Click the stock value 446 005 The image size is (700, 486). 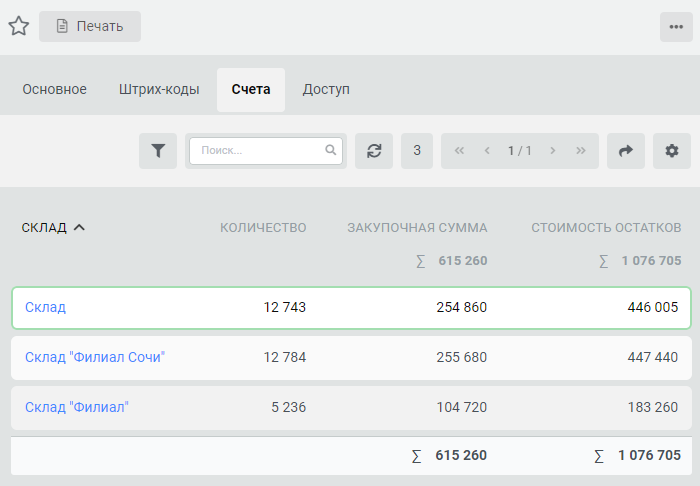[x=653, y=307]
